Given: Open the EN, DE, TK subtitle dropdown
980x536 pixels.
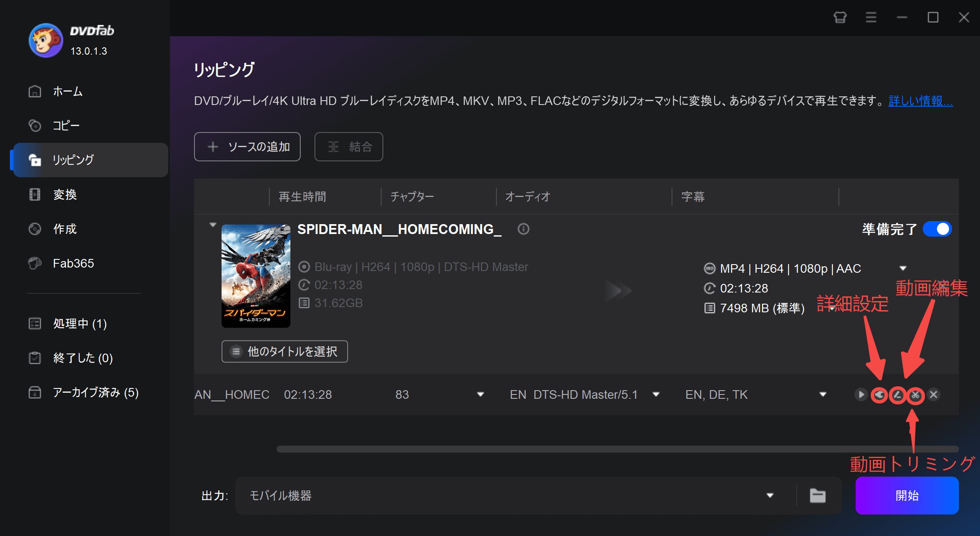Looking at the screenshot, I should [x=823, y=394].
